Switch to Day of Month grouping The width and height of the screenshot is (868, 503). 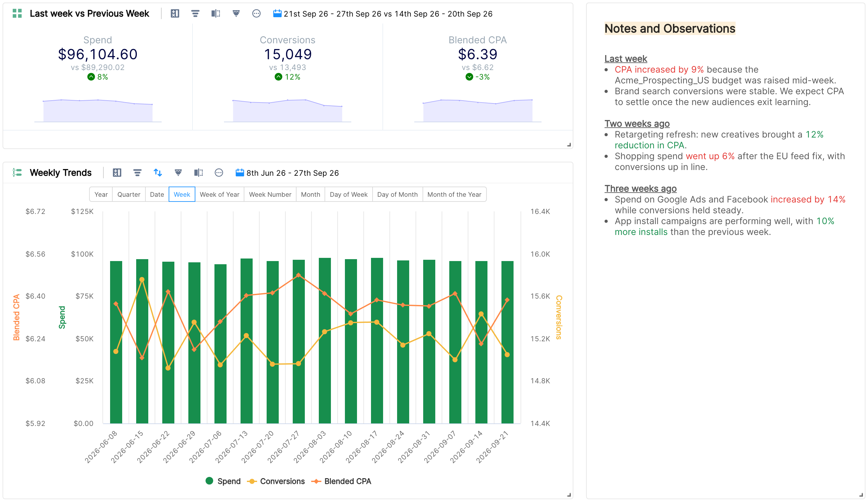coord(397,194)
